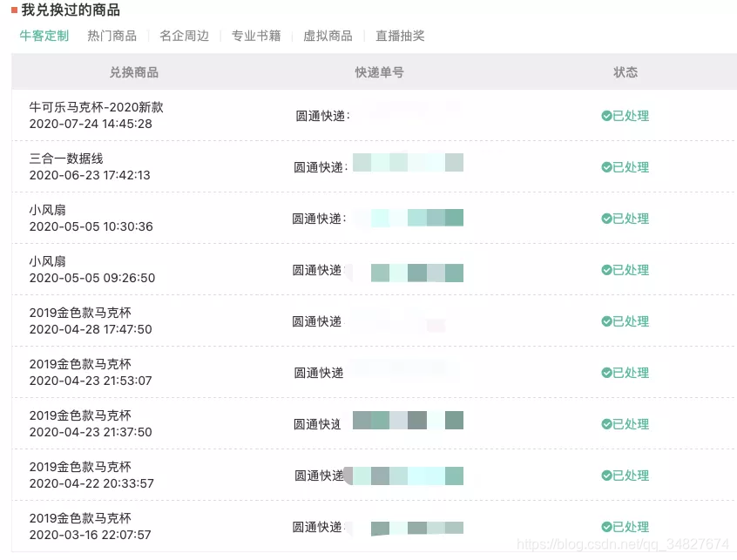The height and width of the screenshot is (560, 737).
Task: Click the timestamp 2020-05-05 09:26:50
Action: (x=92, y=278)
